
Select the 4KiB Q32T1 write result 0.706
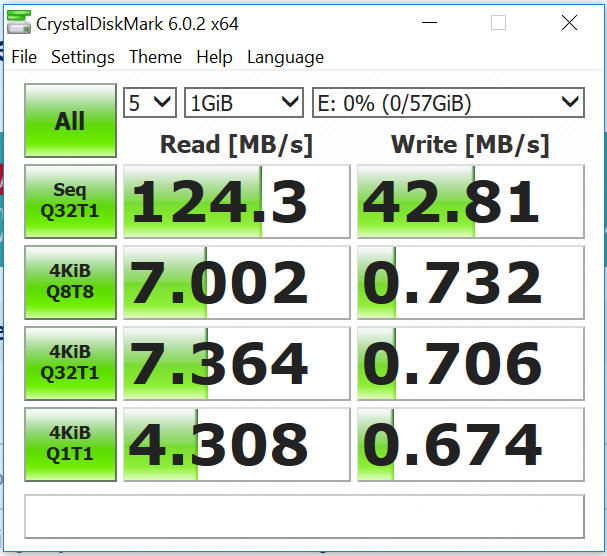click(x=471, y=363)
